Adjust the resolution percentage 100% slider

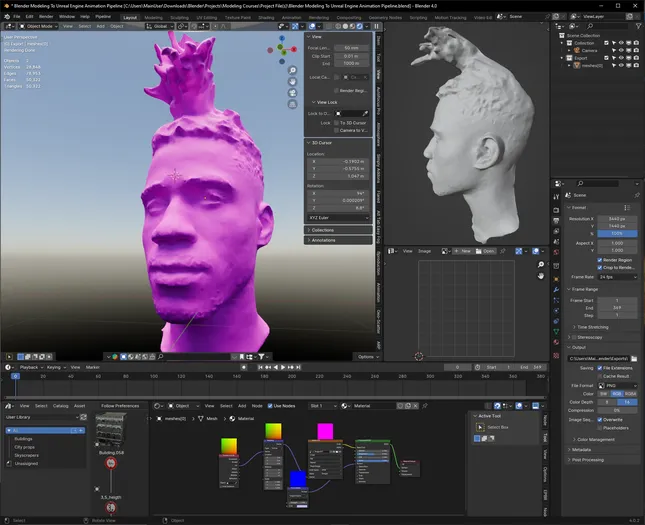617,234
